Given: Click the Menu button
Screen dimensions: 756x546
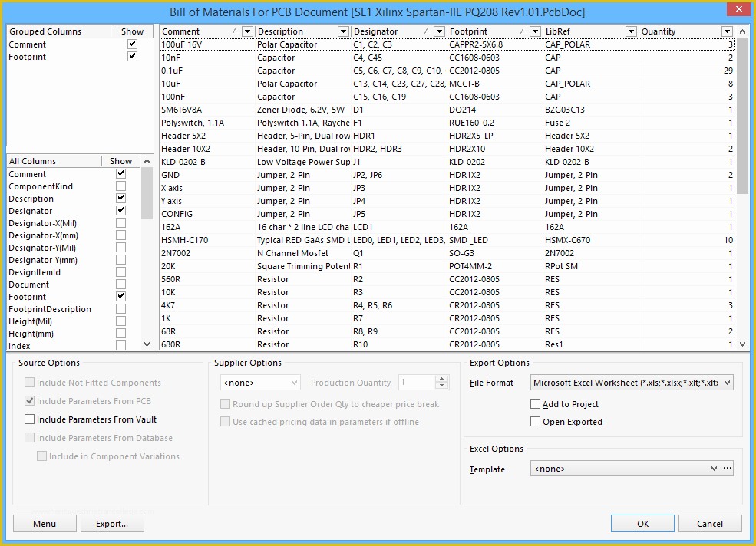Looking at the screenshot, I should coord(45,523).
